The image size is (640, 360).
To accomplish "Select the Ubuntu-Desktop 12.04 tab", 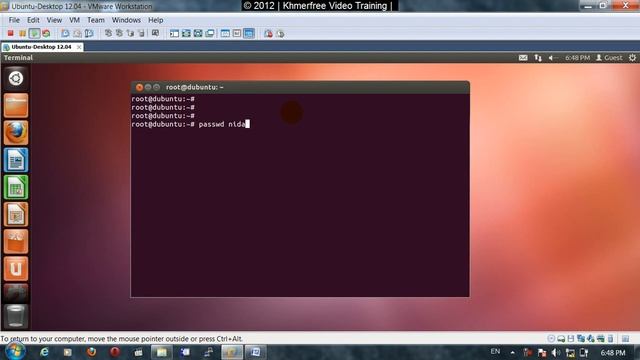I will click(41, 47).
